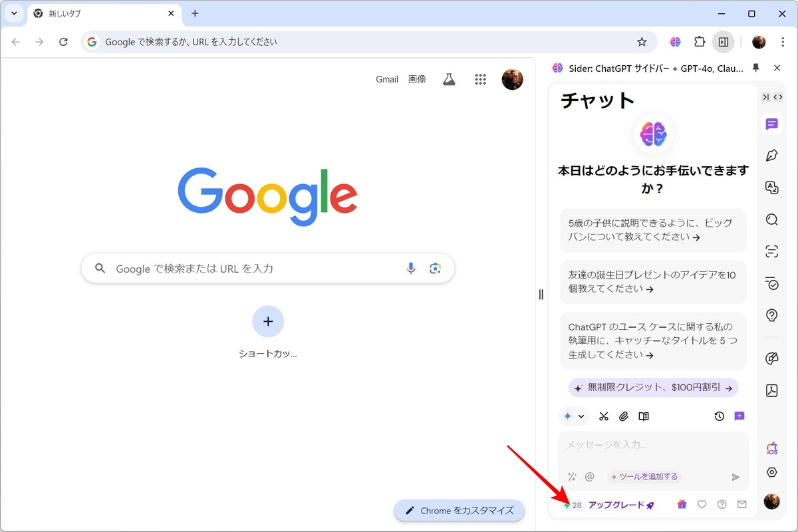Viewport: 798px width, 532px height.
Task: Click アップグレード upgrade link
Action: [621, 505]
